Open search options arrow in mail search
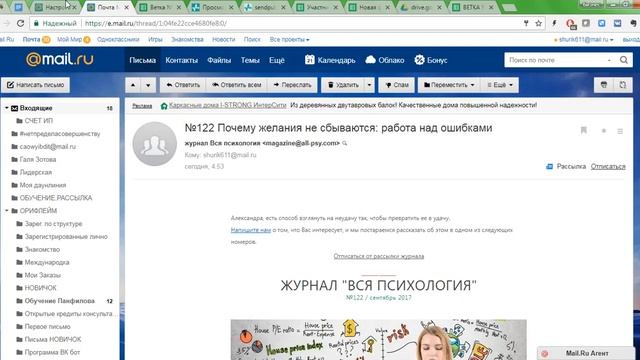This screenshot has width=640, height=360. [609, 60]
